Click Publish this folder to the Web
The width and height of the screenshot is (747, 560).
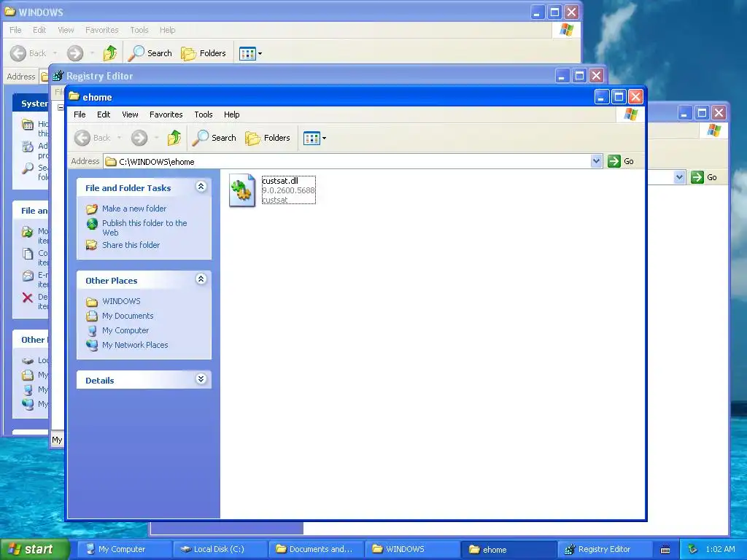click(x=144, y=227)
